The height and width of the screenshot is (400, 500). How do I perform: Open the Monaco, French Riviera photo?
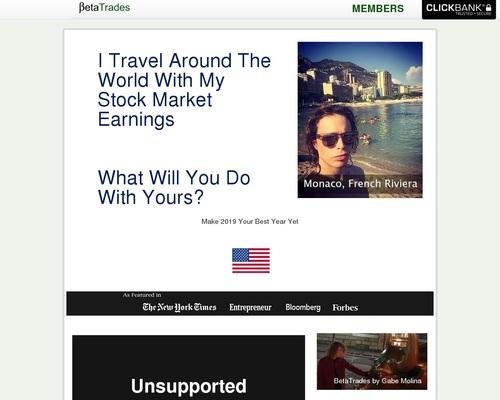(x=360, y=120)
